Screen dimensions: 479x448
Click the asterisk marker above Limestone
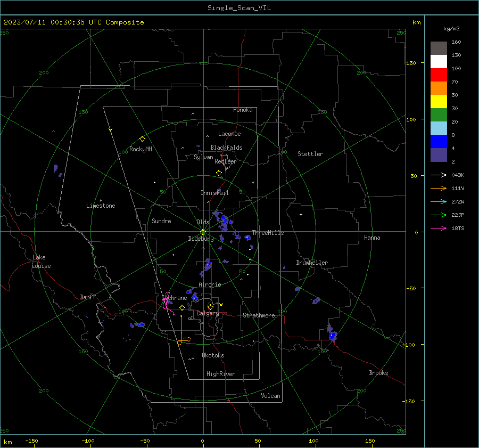101,201
